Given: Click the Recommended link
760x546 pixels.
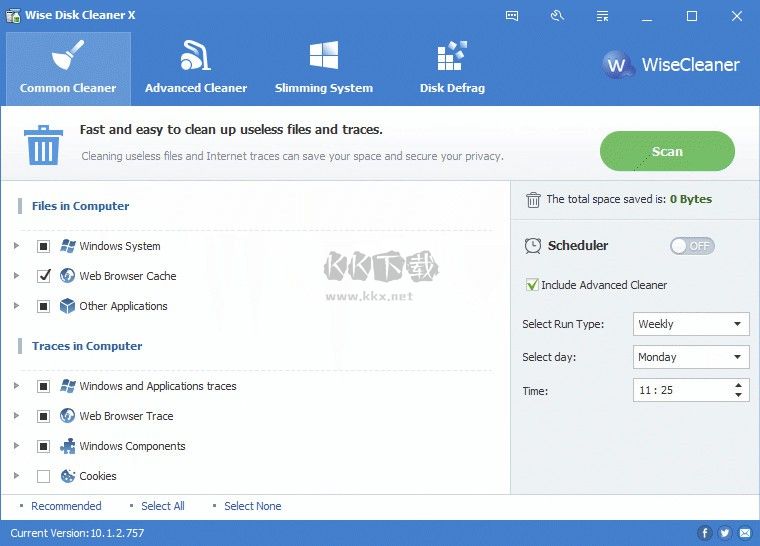Looking at the screenshot, I should click(x=66, y=506).
